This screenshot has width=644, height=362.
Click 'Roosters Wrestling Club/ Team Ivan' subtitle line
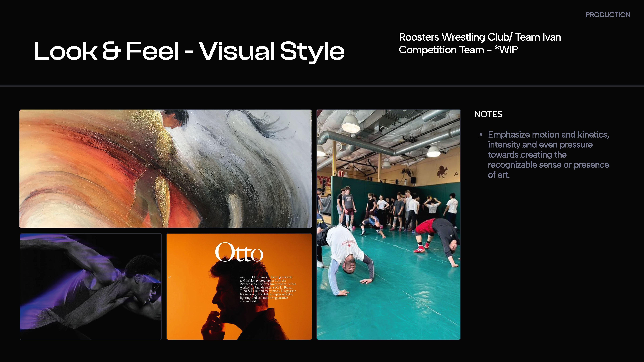[x=480, y=37]
